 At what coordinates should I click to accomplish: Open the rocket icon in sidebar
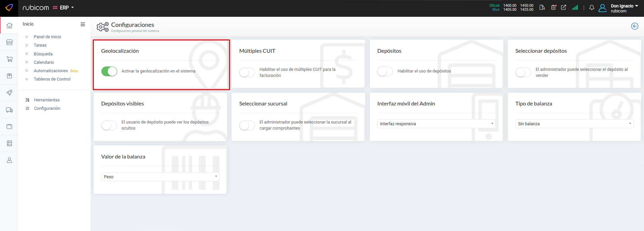(9, 93)
